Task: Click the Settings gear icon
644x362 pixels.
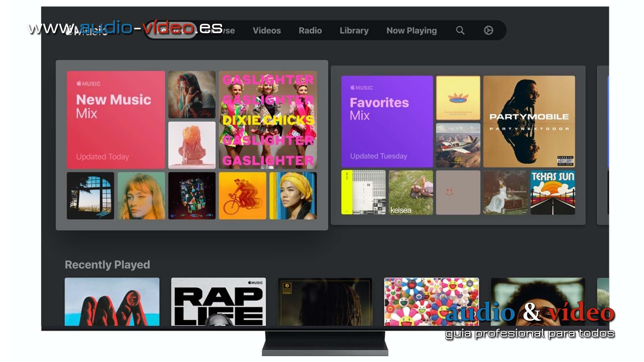Action: point(488,31)
